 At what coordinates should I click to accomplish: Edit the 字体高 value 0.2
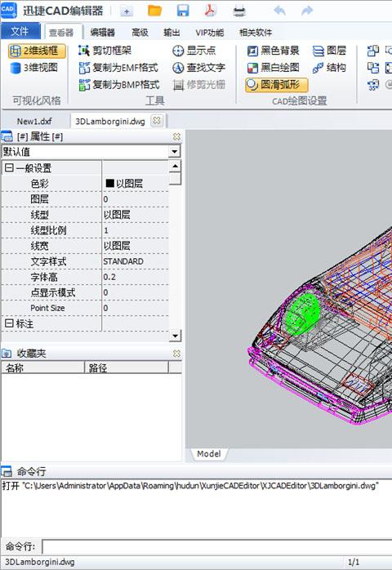[x=136, y=277]
